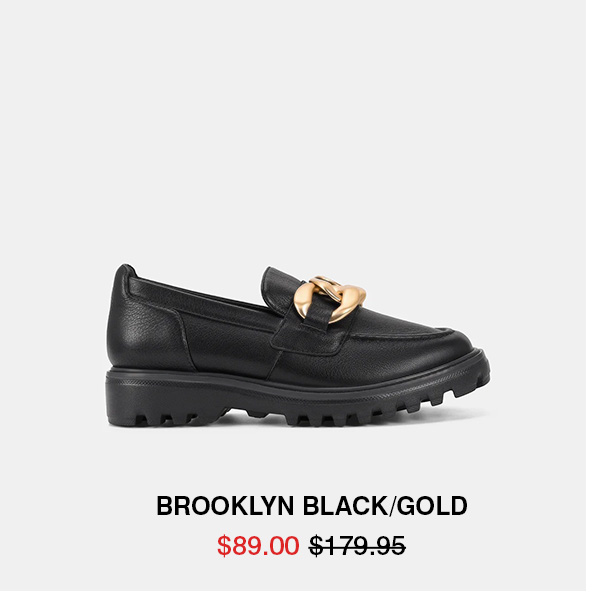Click the BLACK/GOLD colour name text
The height and width of the screenshot is (601, 600).
(385, 506)
